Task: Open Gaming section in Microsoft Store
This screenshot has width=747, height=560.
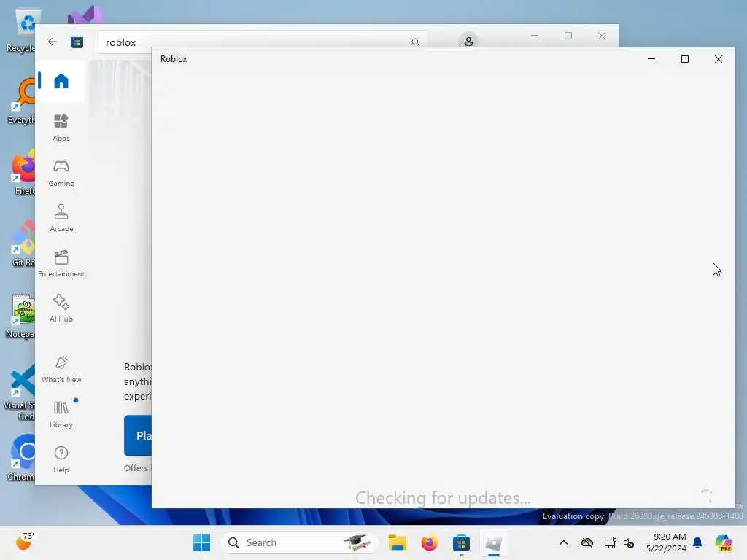Action: tap(61, 173)
